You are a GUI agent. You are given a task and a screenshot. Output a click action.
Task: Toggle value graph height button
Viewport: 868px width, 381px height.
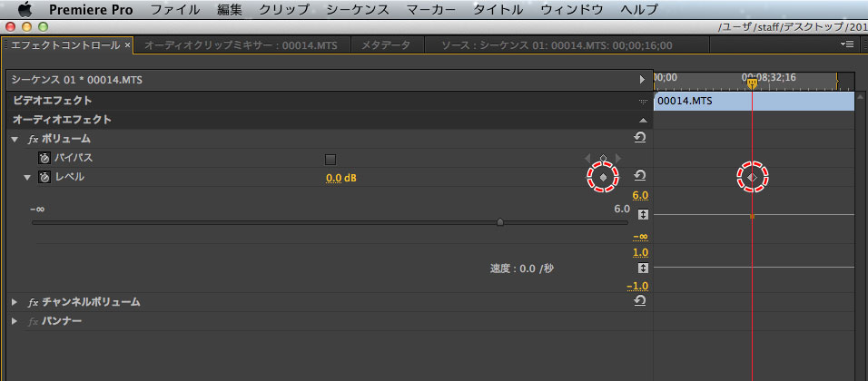(x=643, y=215)
